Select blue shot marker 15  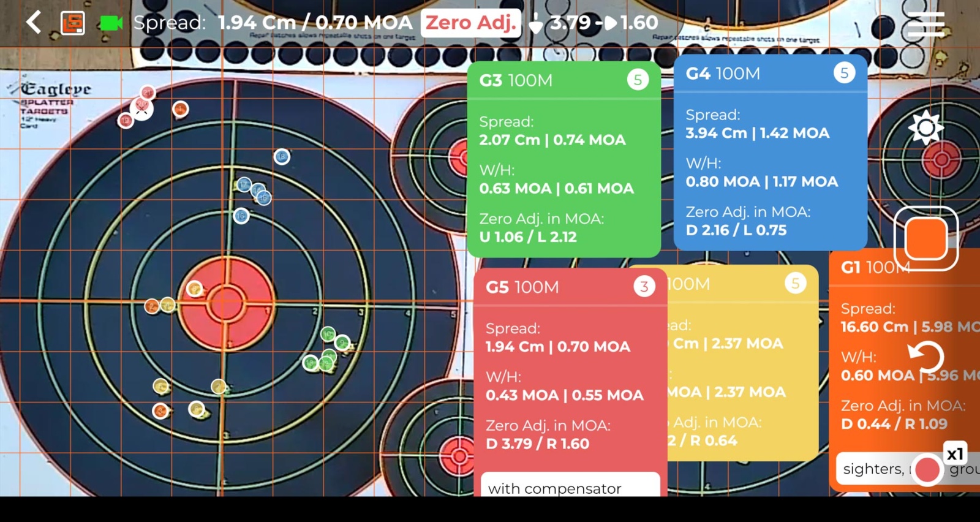tap(263, 197)
